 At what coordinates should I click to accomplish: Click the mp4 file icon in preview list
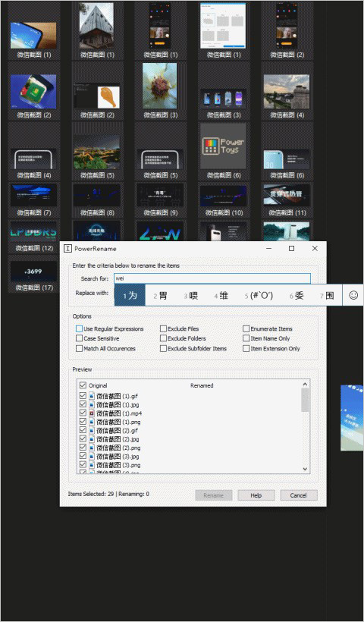[92, 413]
